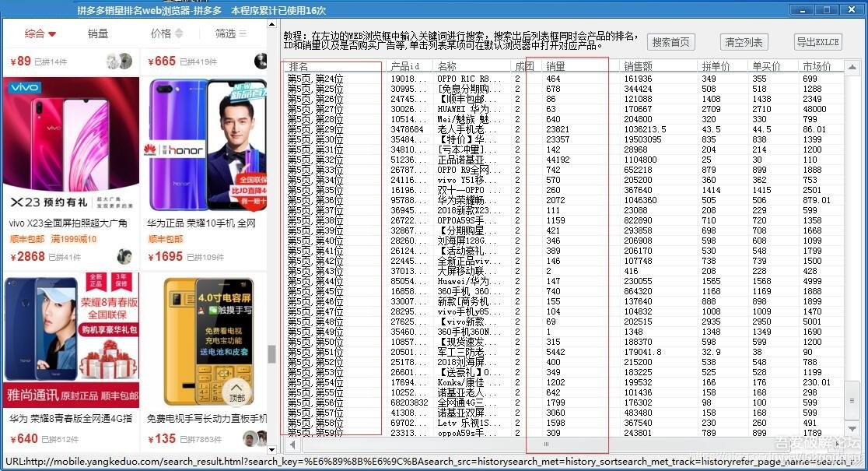This screenshot has width=868, height=471.
Task: Select row 第5页,第32位
Action: [565, 160]
